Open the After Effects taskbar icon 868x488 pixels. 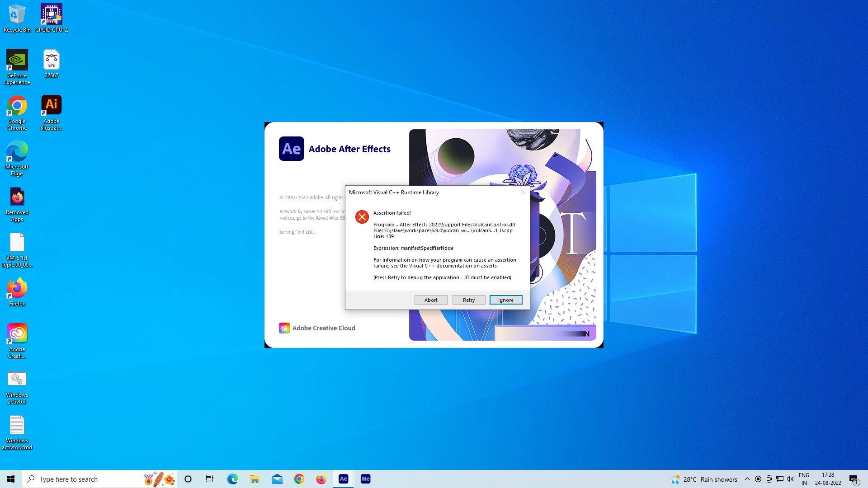pos(343,479)
